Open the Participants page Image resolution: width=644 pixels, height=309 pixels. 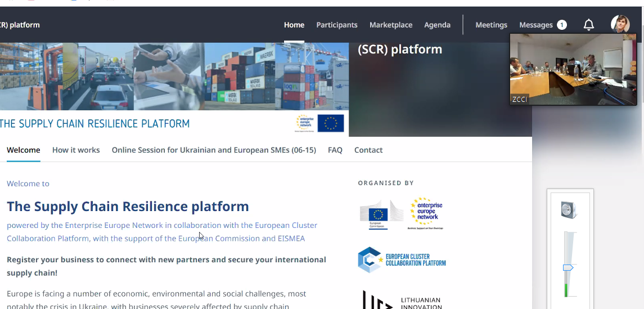coord(337,25)
